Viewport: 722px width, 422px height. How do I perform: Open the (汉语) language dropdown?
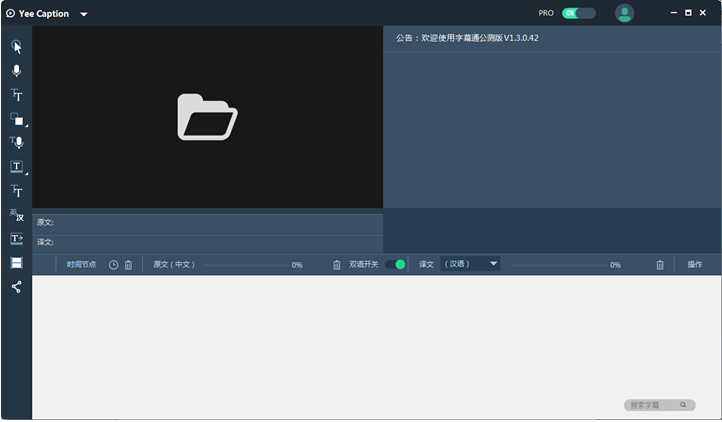470,264
